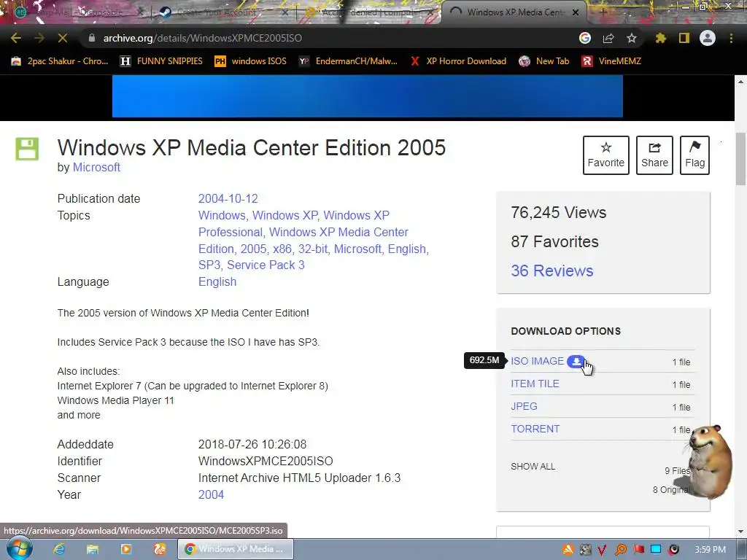
Task: Open the XP Horror Download bookmark
Action: pos(458,61)
